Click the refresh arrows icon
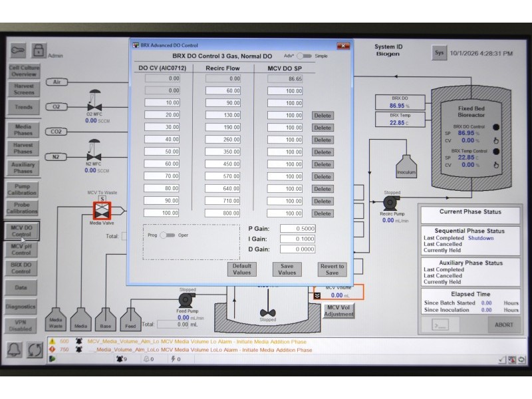 [35, 350]
